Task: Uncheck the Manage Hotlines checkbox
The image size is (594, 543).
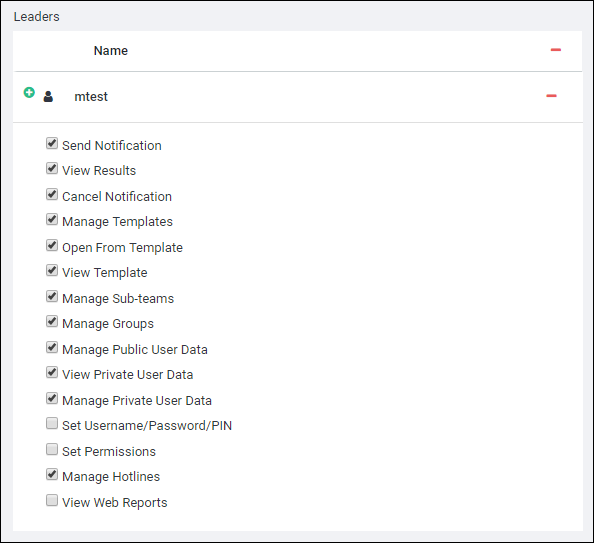Action: coord(52,474)
